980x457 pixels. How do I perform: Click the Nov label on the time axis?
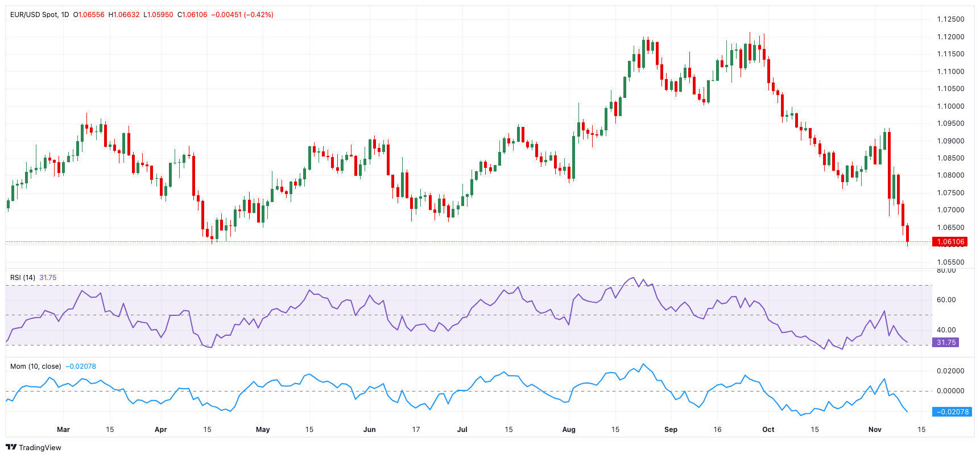pos(875,430)
